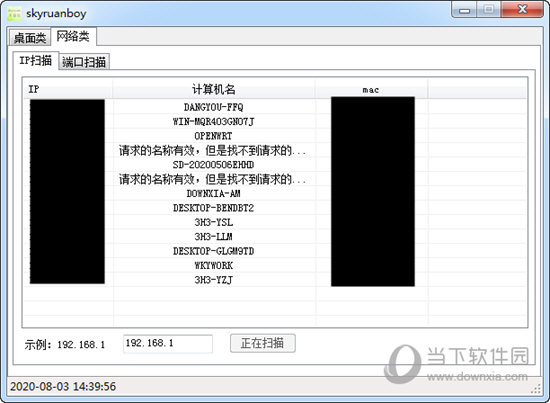Click the window resize grip in status bar
The height and width of the screenshot is (403, 550).
[536, 389]
